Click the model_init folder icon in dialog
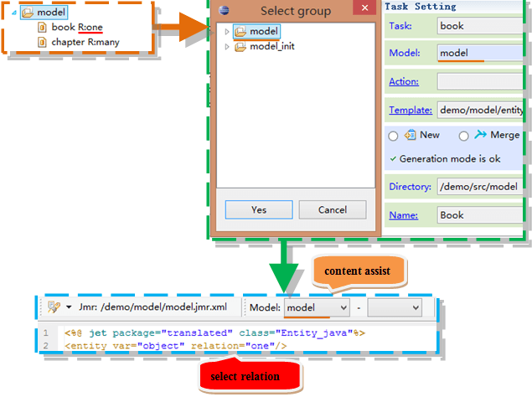532x397 pixels. click(x=240, y=47)
